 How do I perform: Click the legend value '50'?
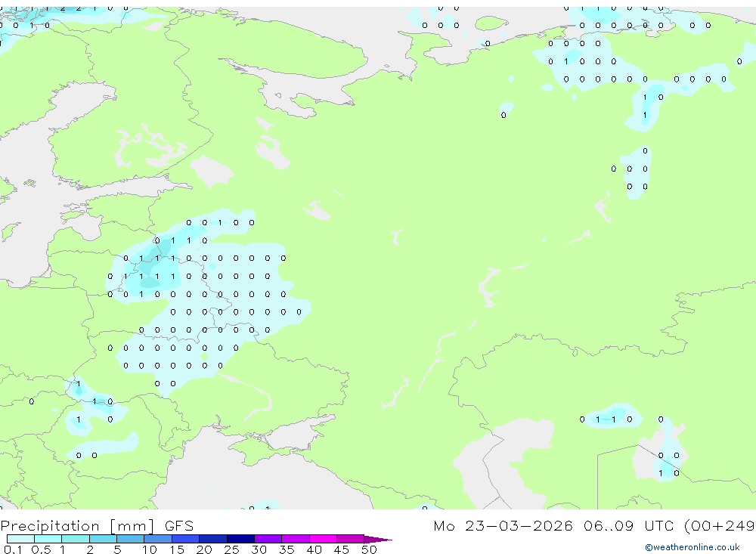point(369,549)
